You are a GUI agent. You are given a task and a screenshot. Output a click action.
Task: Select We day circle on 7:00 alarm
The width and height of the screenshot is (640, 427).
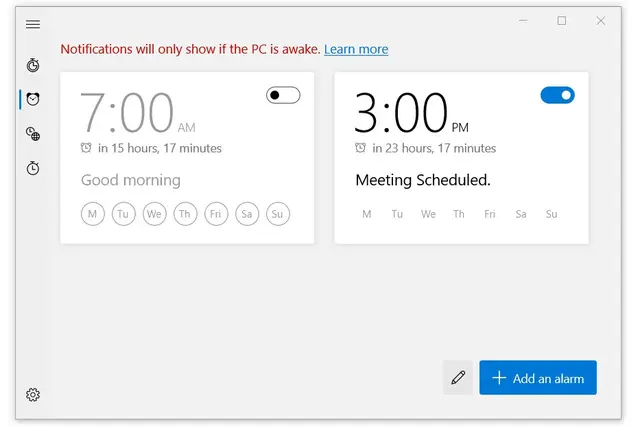coord(154,214)
